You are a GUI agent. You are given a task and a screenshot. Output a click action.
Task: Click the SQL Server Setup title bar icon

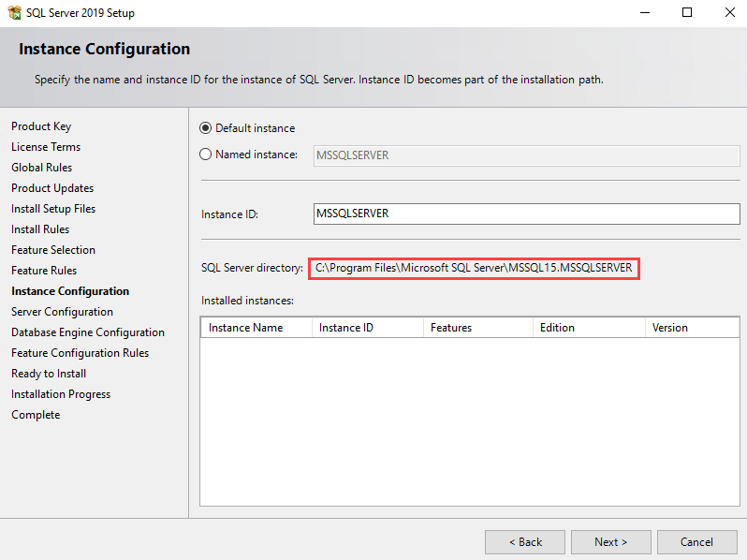(x=14, y=12)
